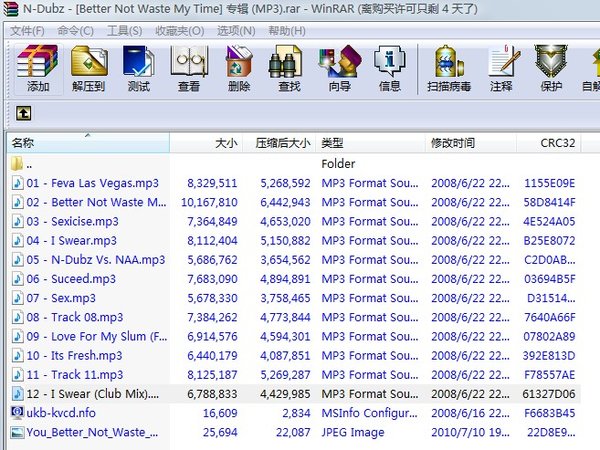Click the You_Better_Not_Waste_... file name

tap(92, 432)
